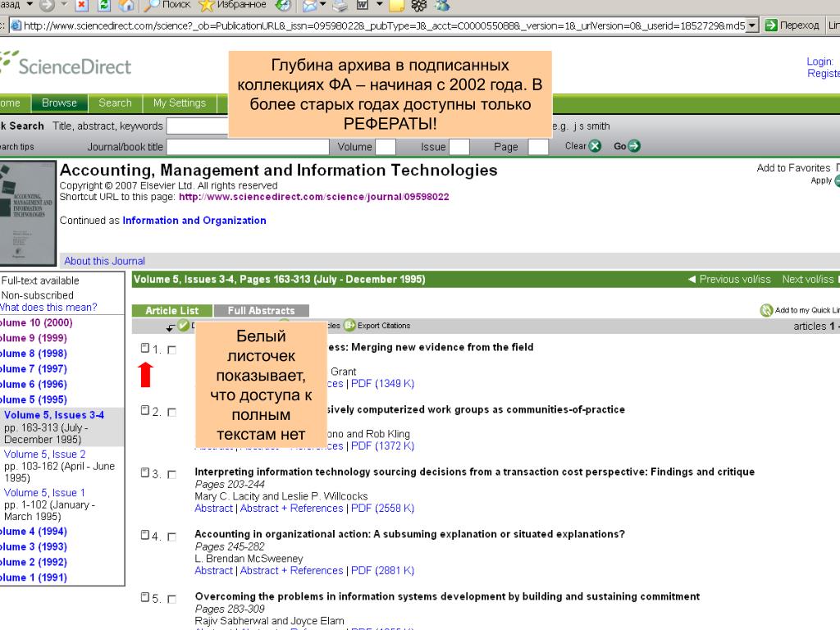
Task: Open Volume 5, Issue 2 in the sidebar
Action: pyautogui.click(x=44, y=454)
